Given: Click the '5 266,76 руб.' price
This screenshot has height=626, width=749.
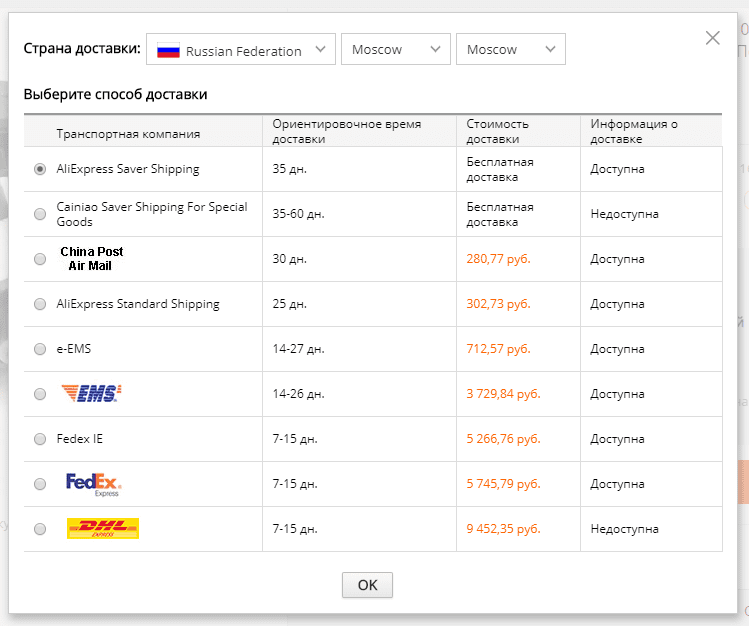Looking at the screenshot, I should [503, 439].
